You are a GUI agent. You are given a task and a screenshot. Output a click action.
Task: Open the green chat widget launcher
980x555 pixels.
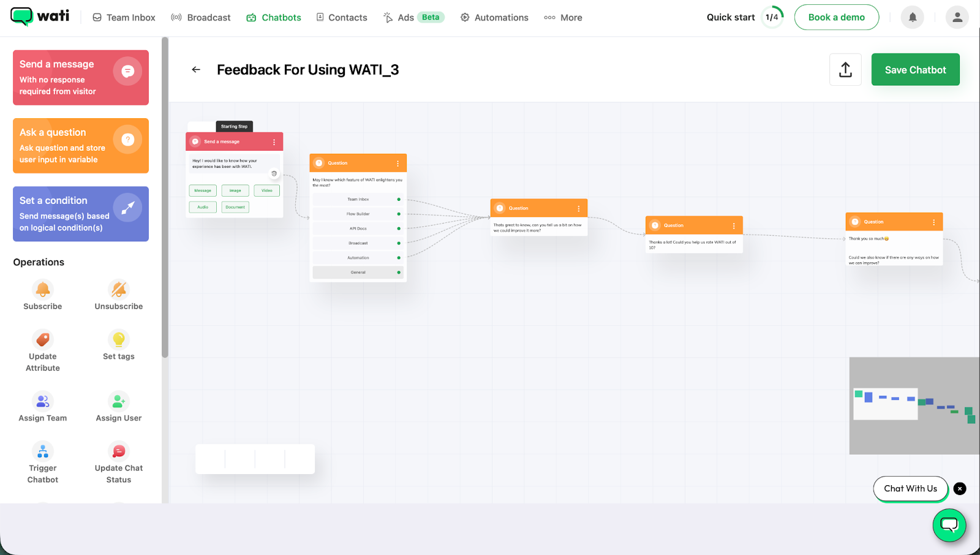pyautogui.click(x=949, y=525)
